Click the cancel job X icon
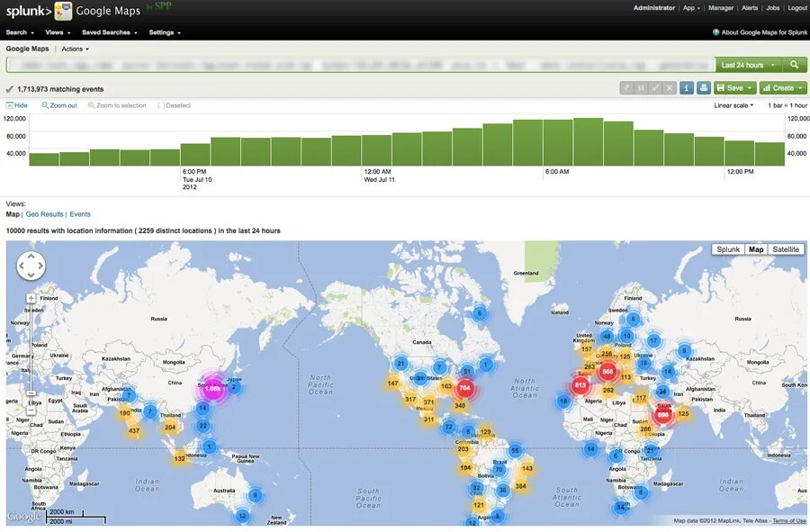This screenshot has width=810, height=532. click(669, 88)
